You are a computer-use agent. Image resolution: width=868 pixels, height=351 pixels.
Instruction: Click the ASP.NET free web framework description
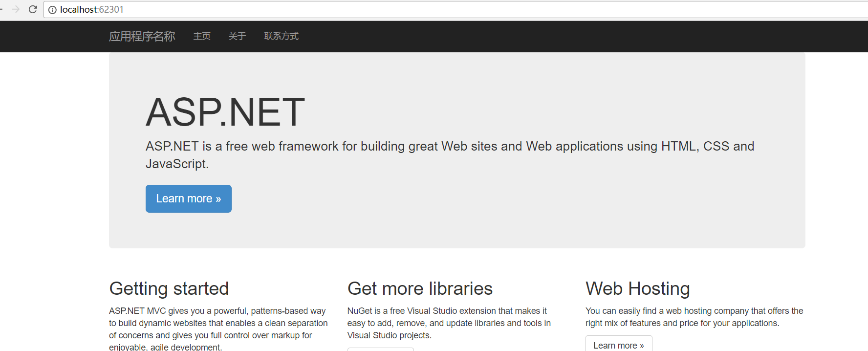(x=450, y=155)
